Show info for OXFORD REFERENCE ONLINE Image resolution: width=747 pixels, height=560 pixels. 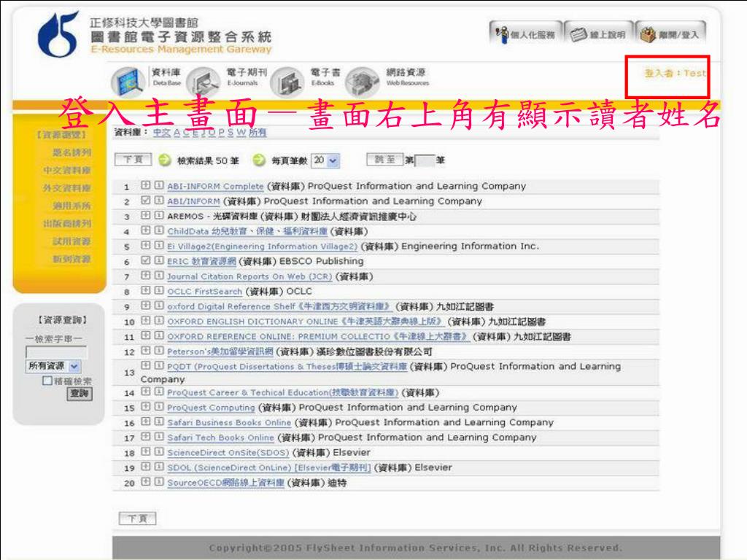[x=159, y=335]
